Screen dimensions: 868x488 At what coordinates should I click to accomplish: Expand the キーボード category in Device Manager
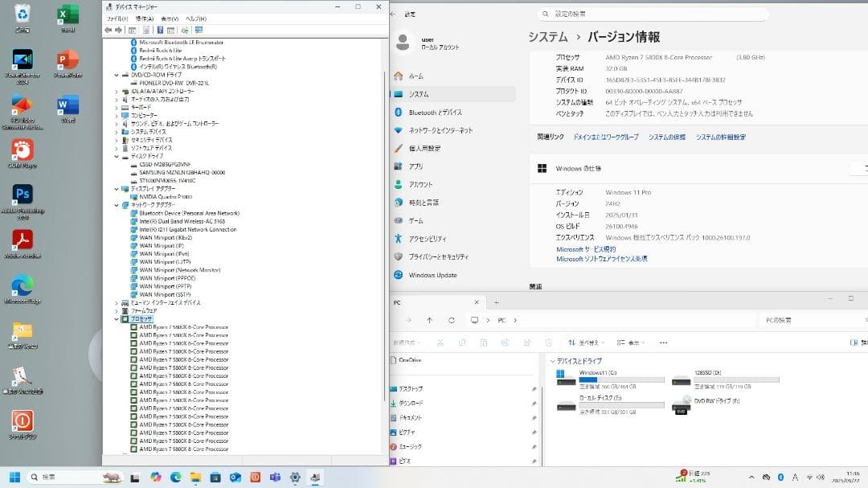point(118,108)
